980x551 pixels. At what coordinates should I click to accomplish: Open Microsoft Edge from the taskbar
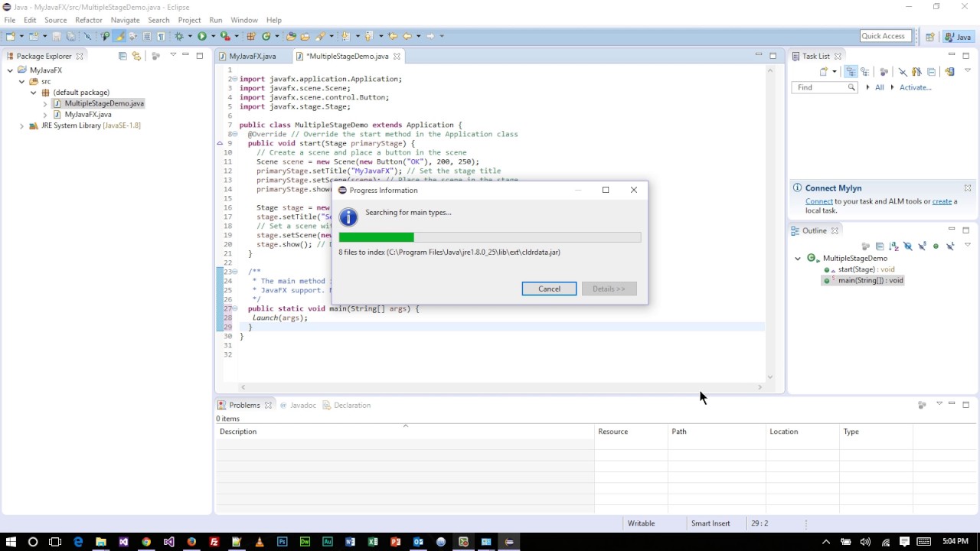tap(78, 542)
